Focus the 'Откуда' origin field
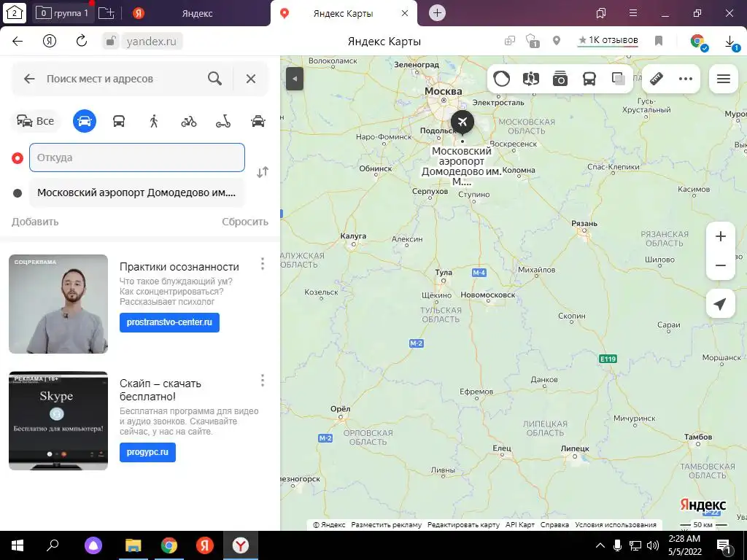Screen dimensions: 747x560 point(136,157)
